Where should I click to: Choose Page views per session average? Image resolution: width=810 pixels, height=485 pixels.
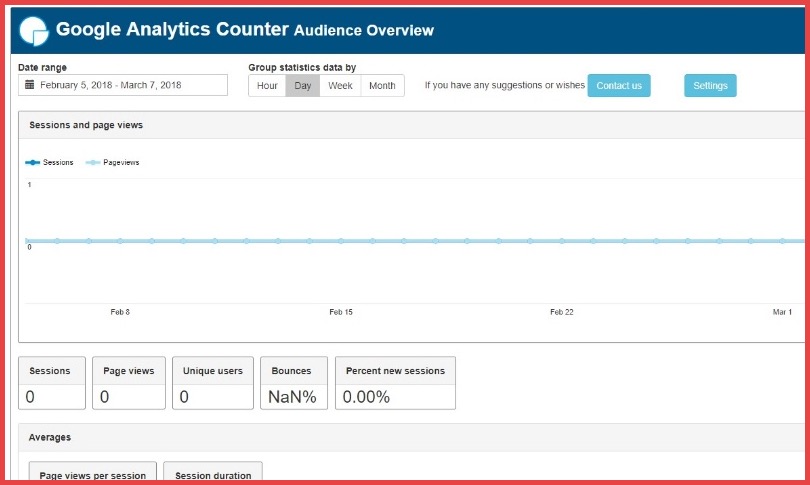click(x=93, y=474)
